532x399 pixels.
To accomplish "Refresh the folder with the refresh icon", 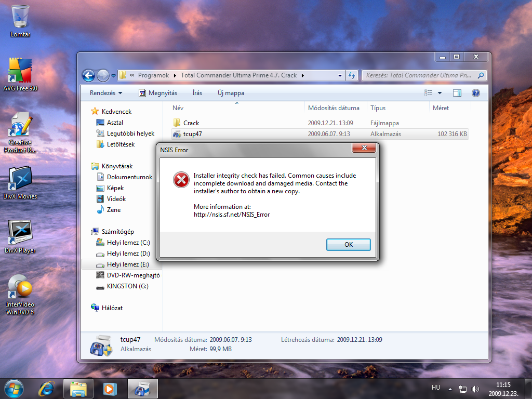I will 352,75.
